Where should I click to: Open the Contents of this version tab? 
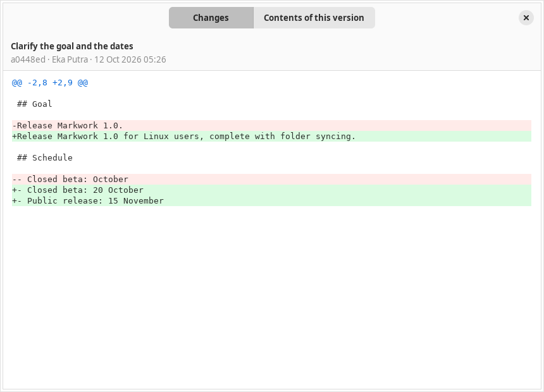pos(314,18)
